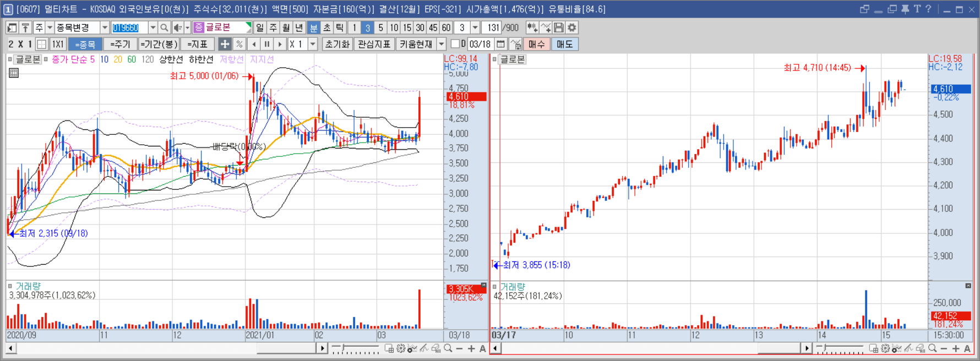
Task: Click the add candlestick chart icon
Action: click(x=532, y=28)
